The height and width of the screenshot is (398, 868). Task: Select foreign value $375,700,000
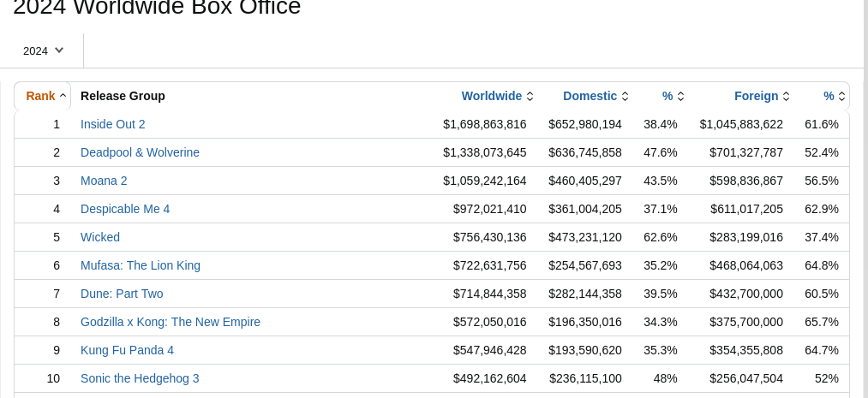(x=746, y=322)
